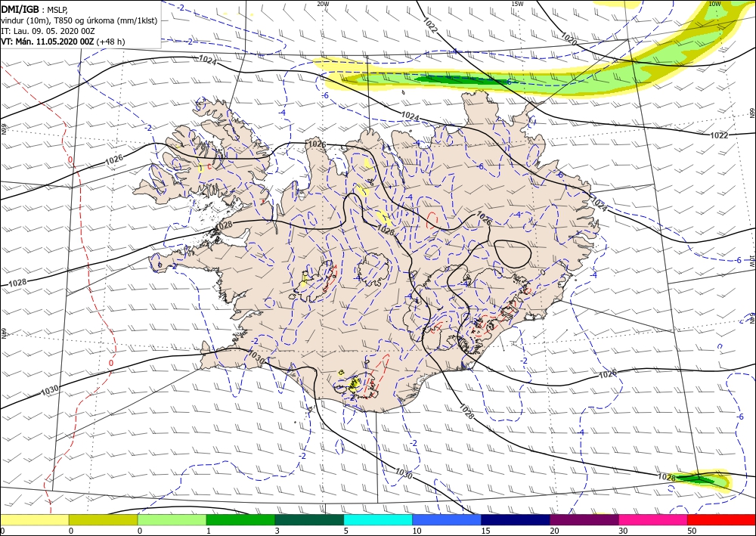Click the magenta pink legend swatch
The width and height of the screenshot is (756, 536).
click(x=653, y=519)
